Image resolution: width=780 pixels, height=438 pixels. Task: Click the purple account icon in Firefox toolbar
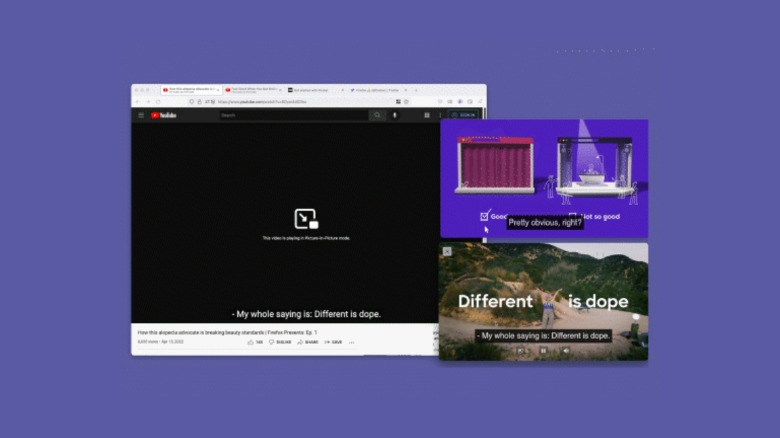click(460, 102)
